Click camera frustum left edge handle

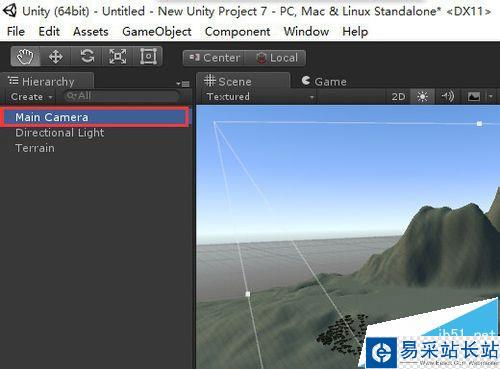[248, 294]
